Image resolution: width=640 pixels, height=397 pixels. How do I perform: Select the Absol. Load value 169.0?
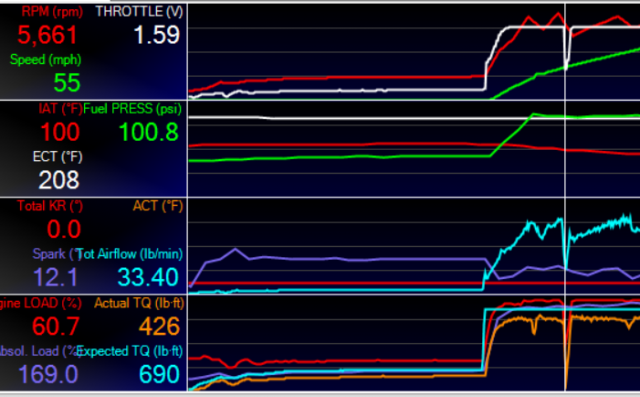pyautogui.click(x=48, y=374)
